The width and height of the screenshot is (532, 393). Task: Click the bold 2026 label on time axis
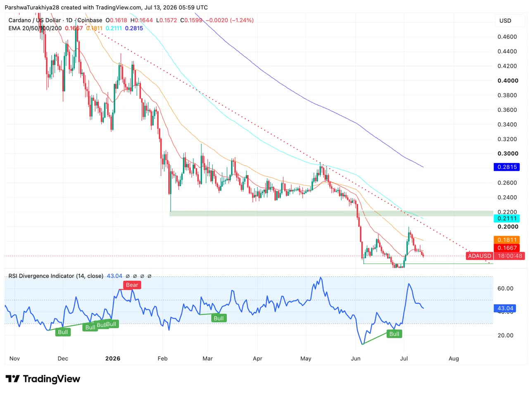tap(112, 358)
